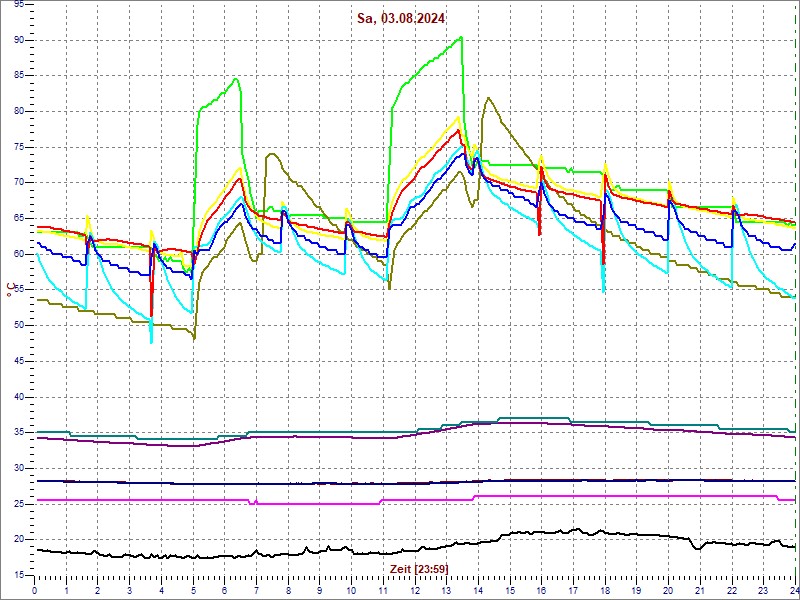Click the 90 value on the temperature axis
Viewport: 800px width, 600px height.
click(19, 40)
